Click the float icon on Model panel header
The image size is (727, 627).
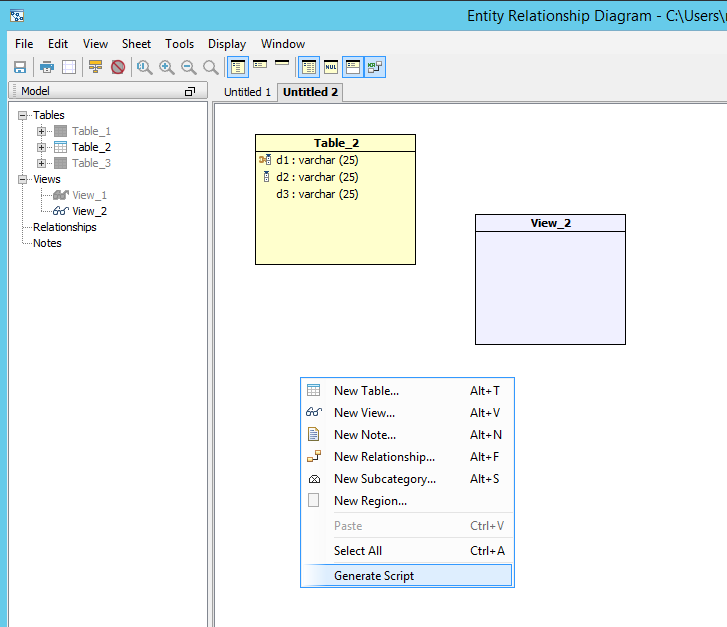click(x=190, y=91)
